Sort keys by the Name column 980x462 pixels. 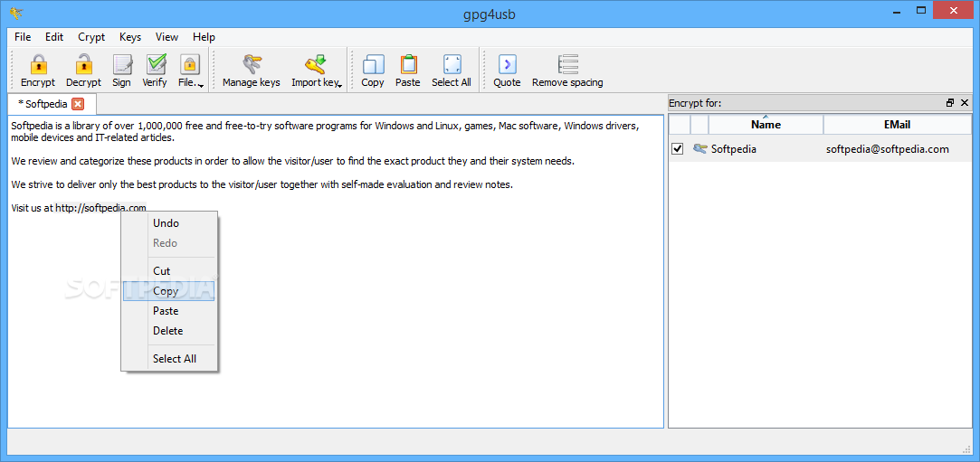pos(766,124)
